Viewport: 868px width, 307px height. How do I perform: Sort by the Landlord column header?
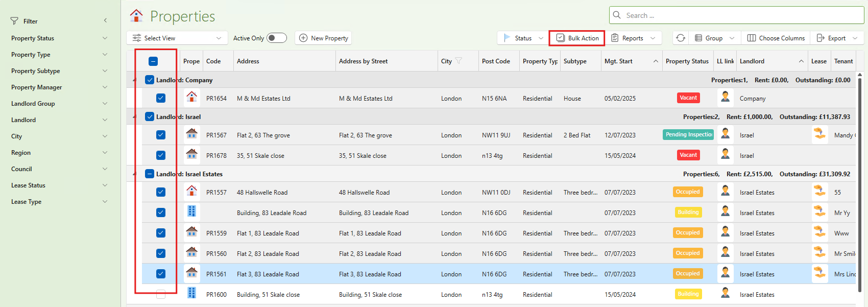[x=772, y=61]
